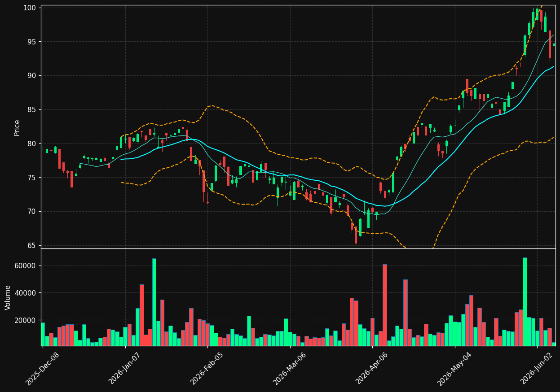This screenshot has height=392, width=560.
Task: Click the 2026-May-04 date label
Action: 454,369
